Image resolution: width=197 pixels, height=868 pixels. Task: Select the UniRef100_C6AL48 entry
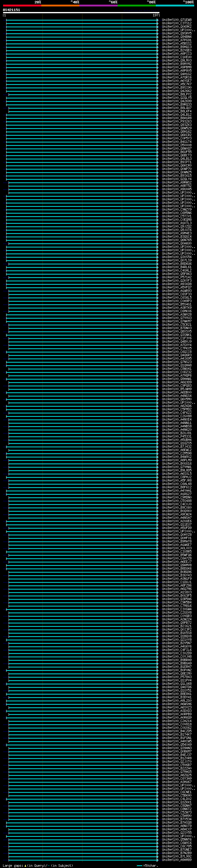[x=177, y=484]
